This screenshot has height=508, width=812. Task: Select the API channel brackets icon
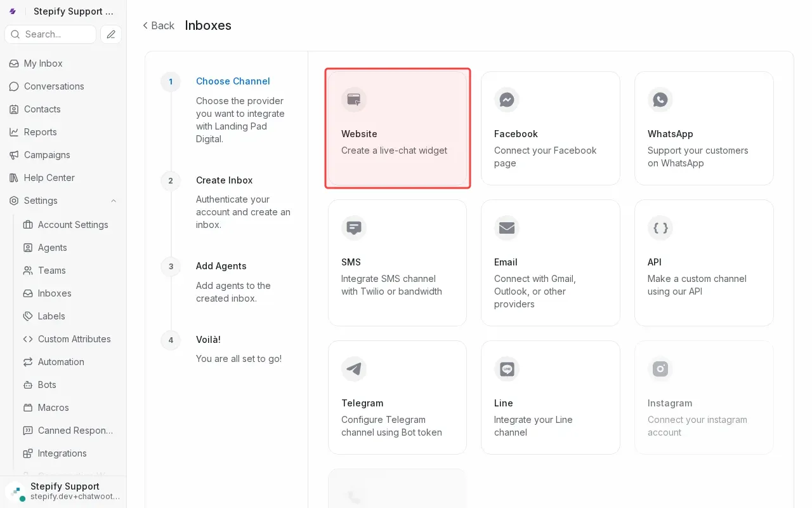[x=660, y=228]
